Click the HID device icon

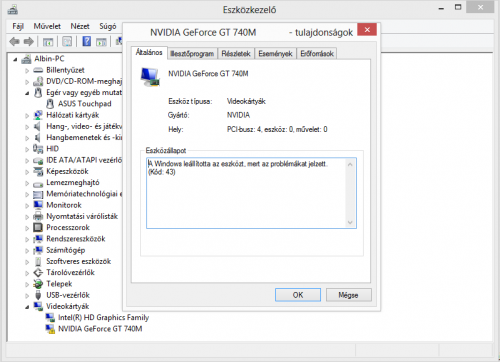(x=38, y=149)
